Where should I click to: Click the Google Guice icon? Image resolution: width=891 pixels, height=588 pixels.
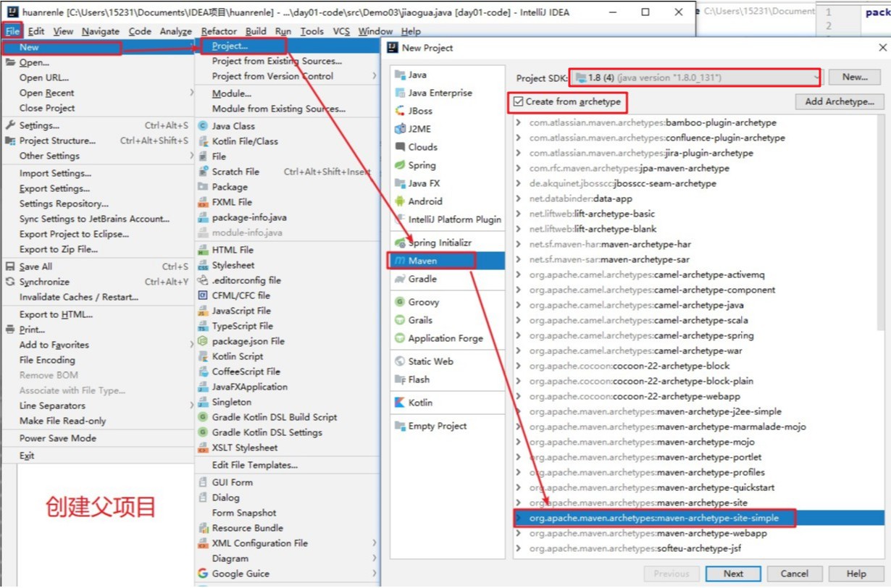click(203, 574)
